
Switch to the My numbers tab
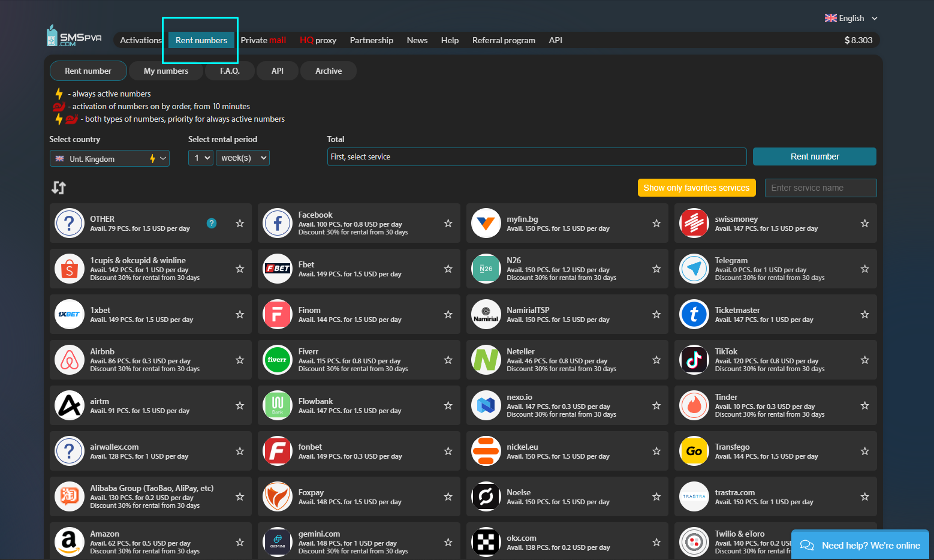(166, 71)
